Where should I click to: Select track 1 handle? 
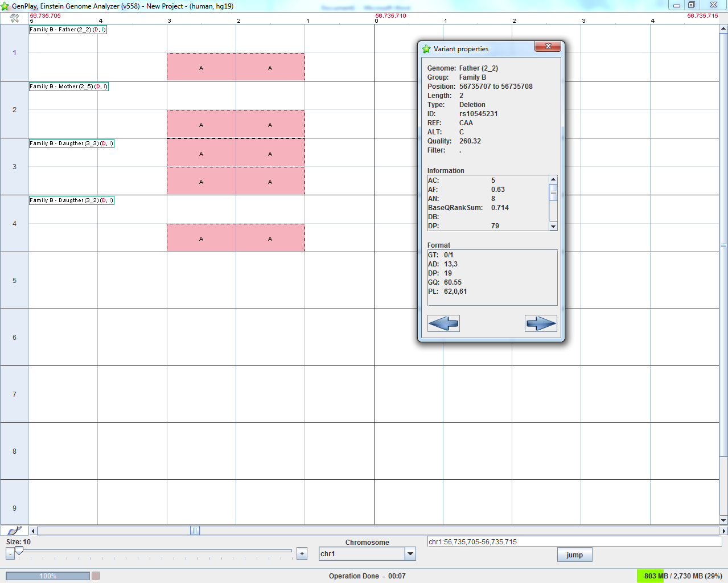pos(14,53)
